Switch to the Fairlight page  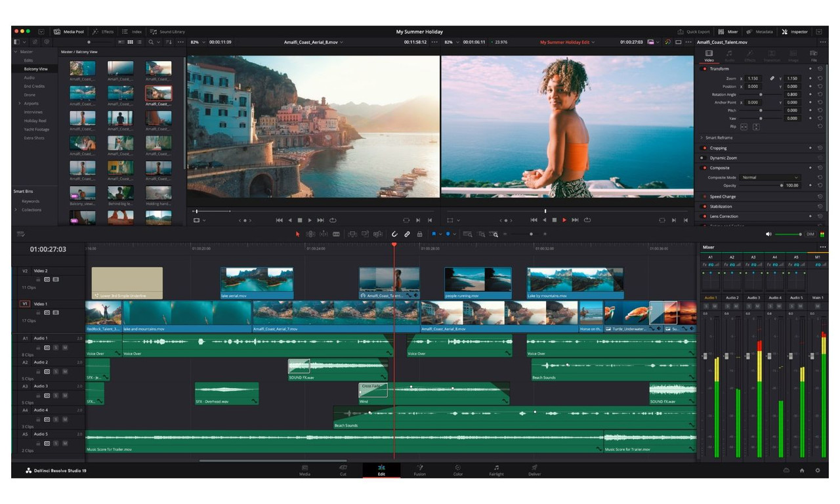(x=496, y=470)
